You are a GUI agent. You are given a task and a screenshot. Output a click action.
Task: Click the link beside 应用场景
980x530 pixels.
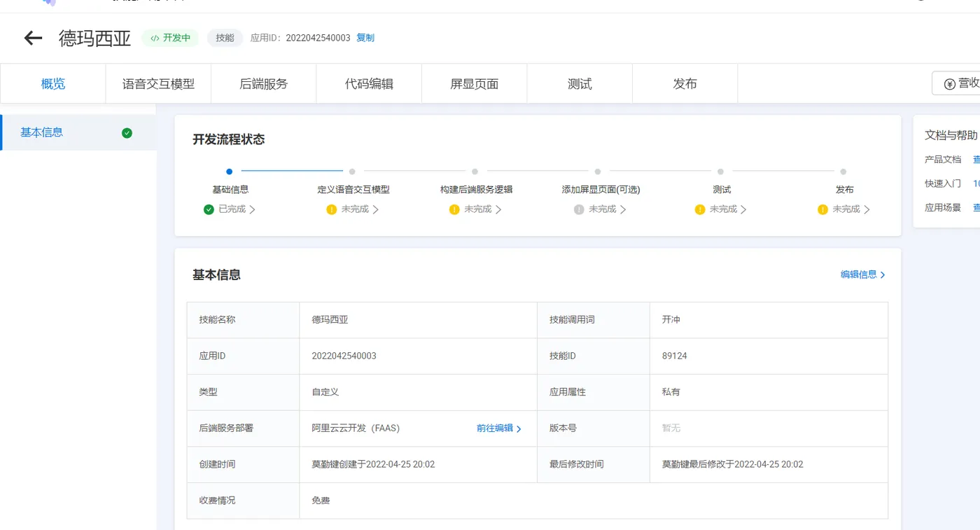976,208
